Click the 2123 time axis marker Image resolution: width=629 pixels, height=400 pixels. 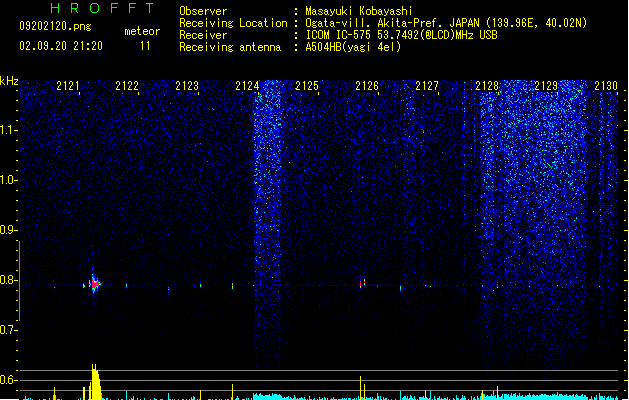pos(187,86)
